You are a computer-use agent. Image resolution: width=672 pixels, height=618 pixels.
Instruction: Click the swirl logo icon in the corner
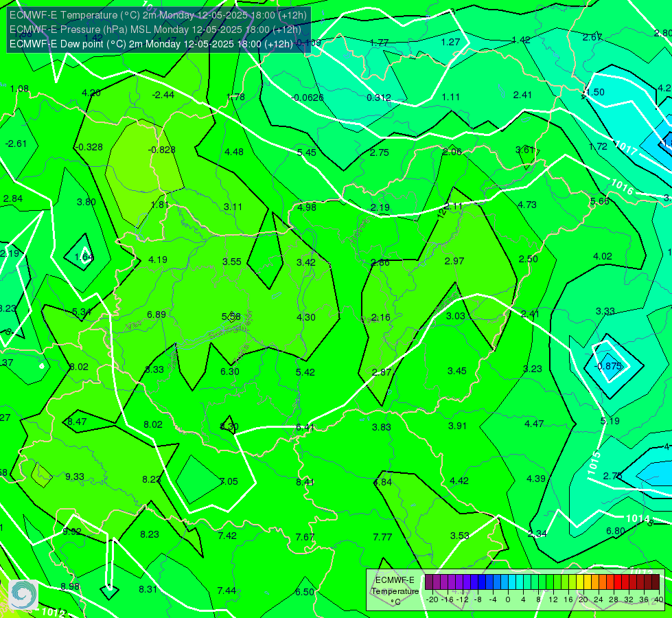pyautogui.click(x=23, y=595)
